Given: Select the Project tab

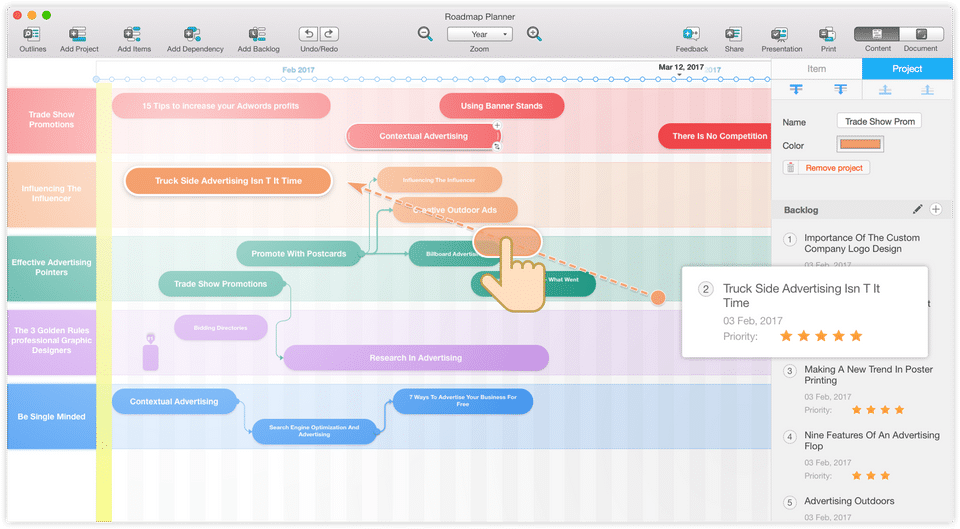Looking at the screenshot, I should 907,69.
